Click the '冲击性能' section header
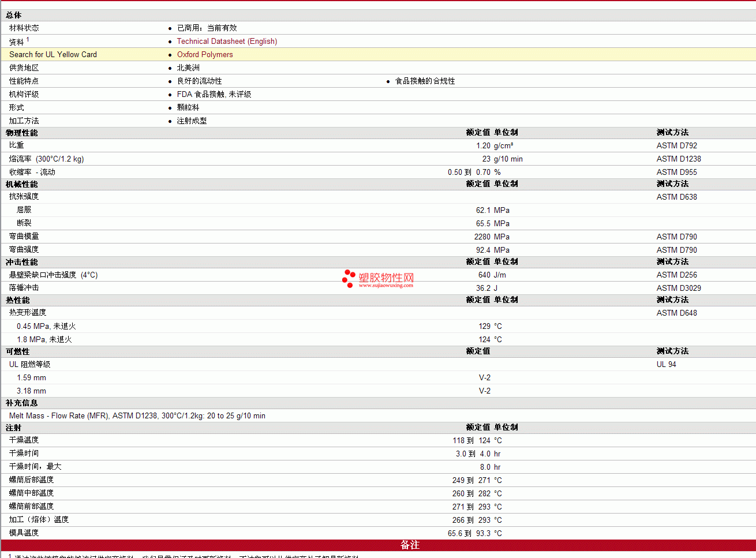Viewport: 756px width, 558px height. coord(22,262)
